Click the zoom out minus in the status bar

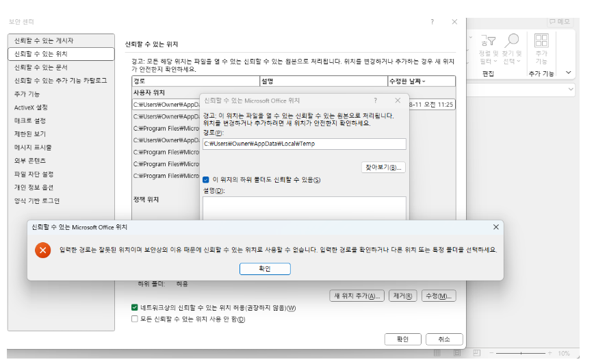pyautogui.click(x=491, y=353)
